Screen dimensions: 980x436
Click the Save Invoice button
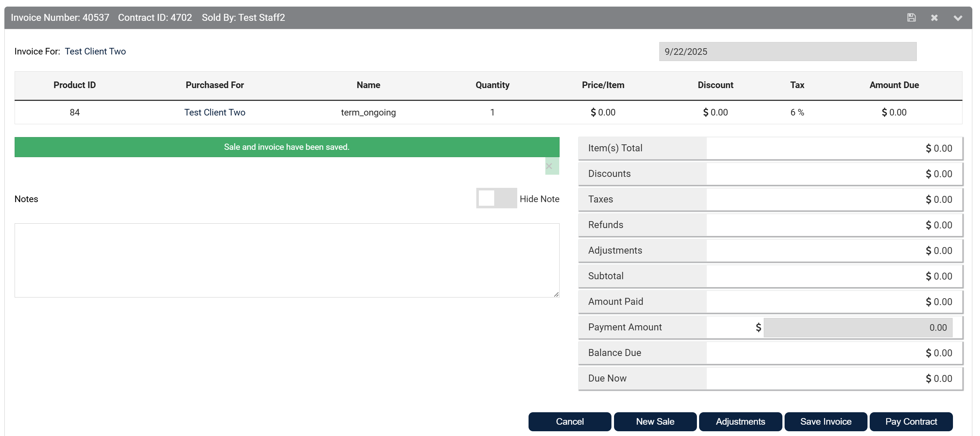point(825,421)
